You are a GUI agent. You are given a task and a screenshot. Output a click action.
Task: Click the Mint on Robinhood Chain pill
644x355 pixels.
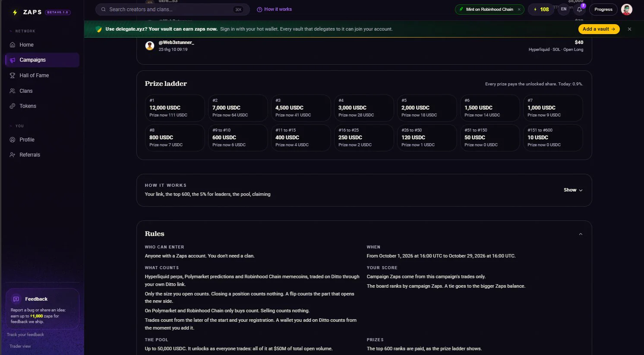[x=489, y=9]
